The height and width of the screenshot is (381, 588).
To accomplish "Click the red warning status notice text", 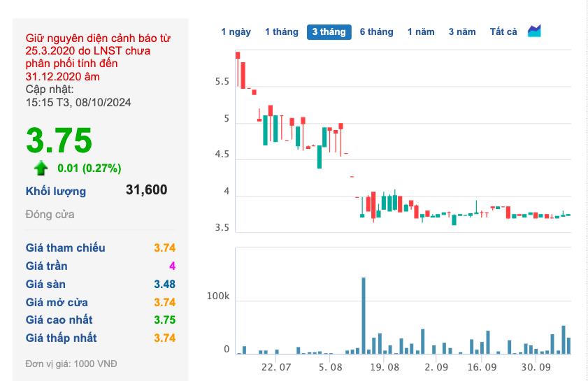I will [97, 57].
